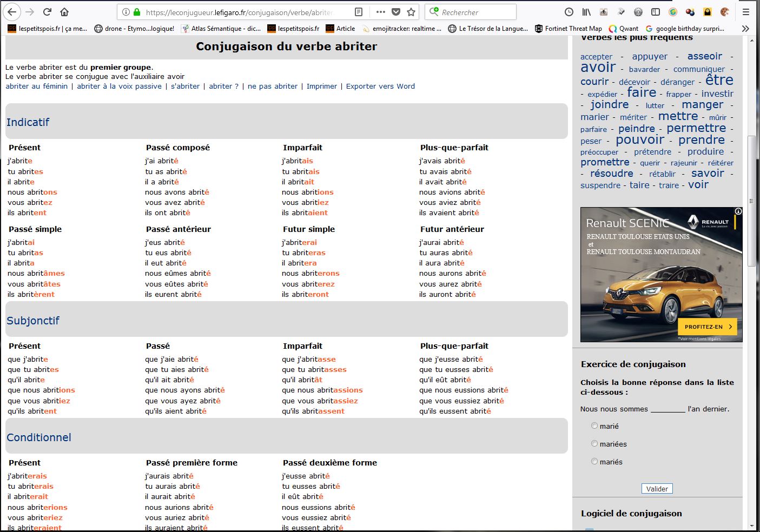
Task: Select the 'marié' radio option
Action: pos(594,426)
